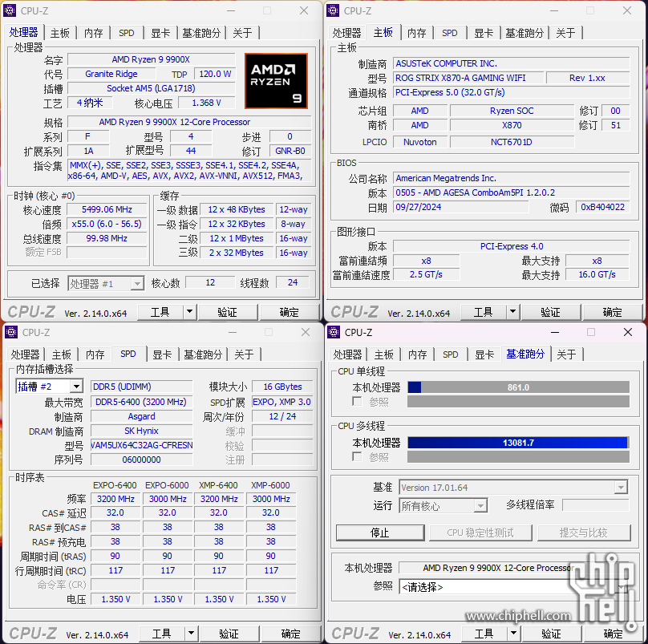Open the 所有核心 run mode dropdown
648x644 pixels.
coord(443,506)
